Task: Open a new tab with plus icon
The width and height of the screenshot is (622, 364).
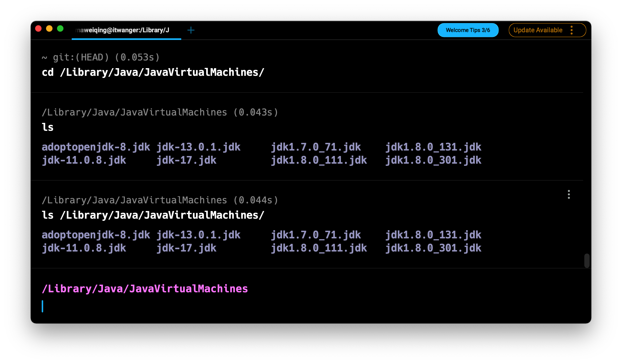Action: [191, 30]
